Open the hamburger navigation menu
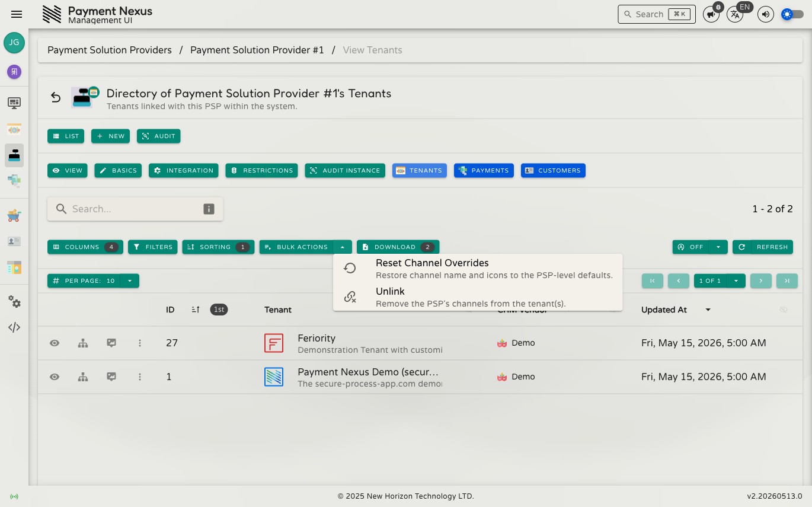This screenshot has width=812, height=507. click(17, 14)
